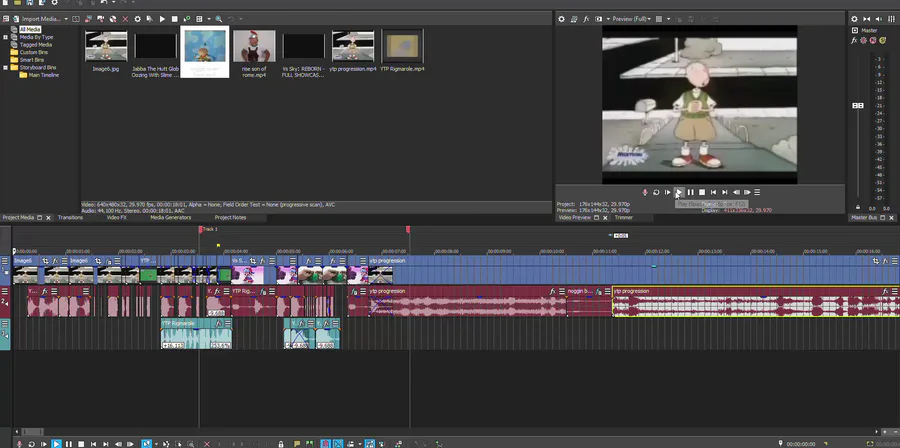Open the Preview (Full) quality dropdown
This screenshot has width=900, height=448.
pyautogui.click(x=631, y=19)
